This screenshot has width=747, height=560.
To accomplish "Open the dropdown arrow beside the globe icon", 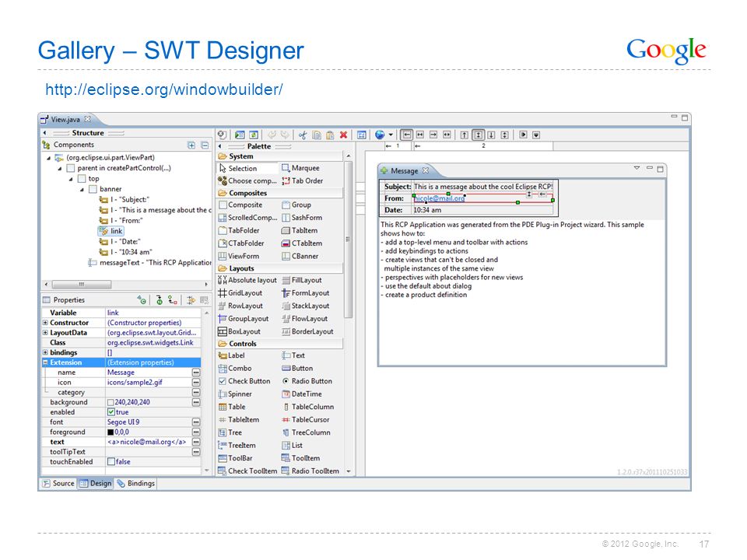I will tap(391, 135).
